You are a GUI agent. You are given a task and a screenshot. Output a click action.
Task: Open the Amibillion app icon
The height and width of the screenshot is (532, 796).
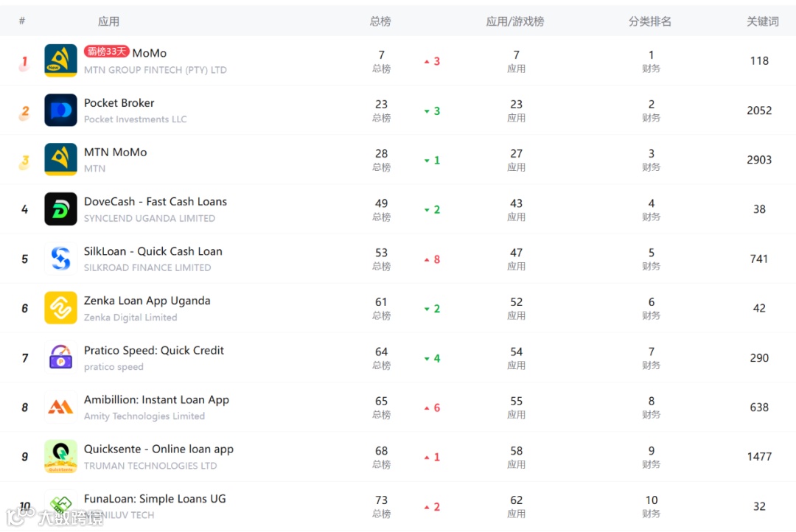[x=60, y=407]
